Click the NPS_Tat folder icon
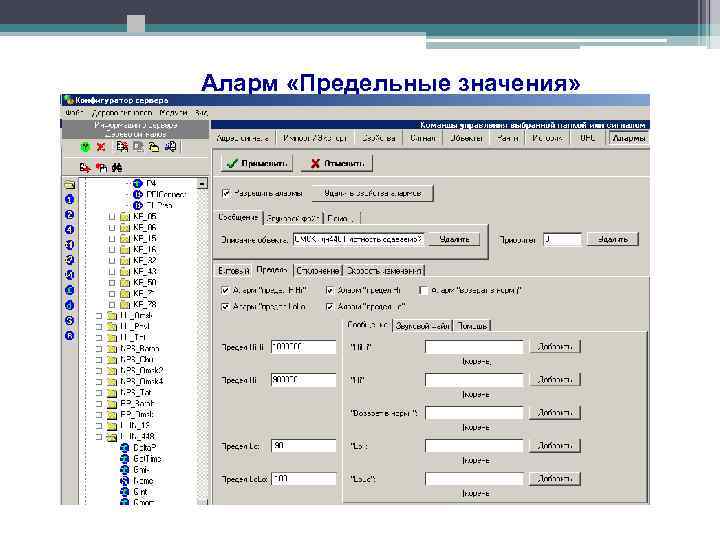This screenshot has height=540, width=720. [112, 393]
